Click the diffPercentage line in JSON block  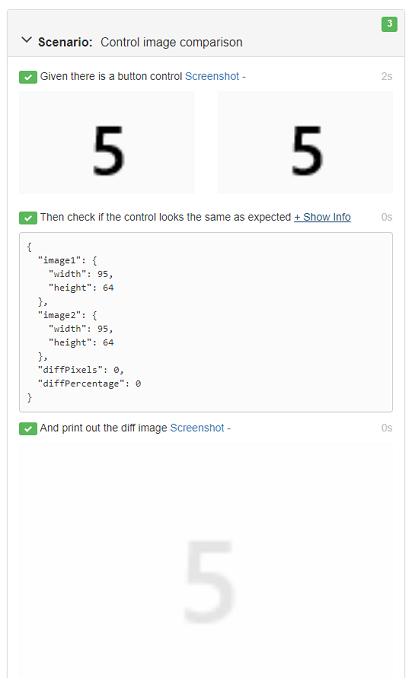[89, 384]
